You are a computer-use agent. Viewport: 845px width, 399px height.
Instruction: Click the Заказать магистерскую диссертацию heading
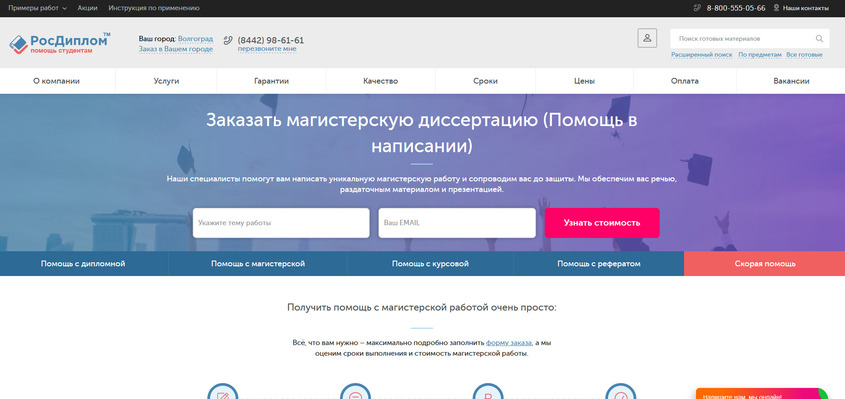pos(421,133)
